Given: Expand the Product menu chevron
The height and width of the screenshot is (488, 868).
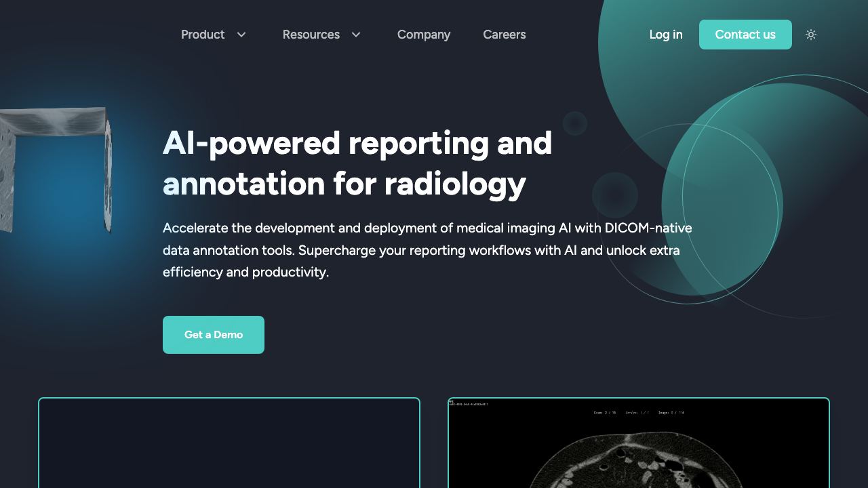Looking at the screenshot, I should (241, 35).
